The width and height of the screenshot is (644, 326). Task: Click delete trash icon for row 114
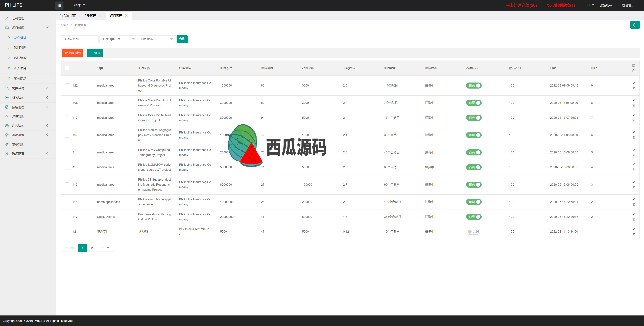[634, 155]
